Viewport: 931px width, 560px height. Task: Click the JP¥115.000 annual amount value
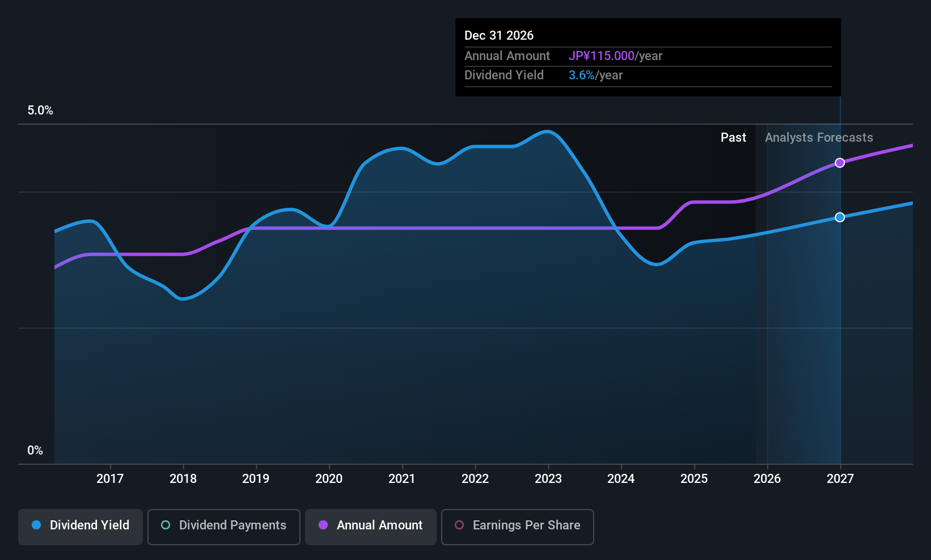[602, 56]
